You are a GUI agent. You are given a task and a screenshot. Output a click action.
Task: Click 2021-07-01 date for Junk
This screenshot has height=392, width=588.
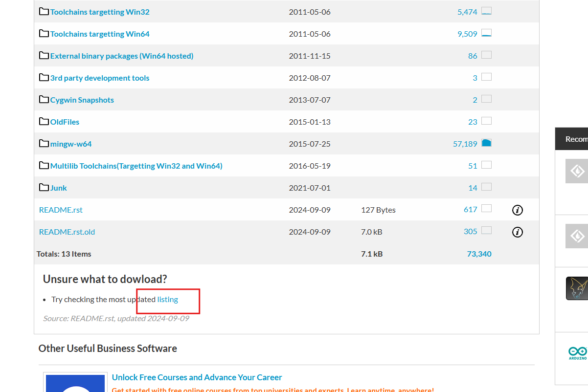[x=310, y=188]
